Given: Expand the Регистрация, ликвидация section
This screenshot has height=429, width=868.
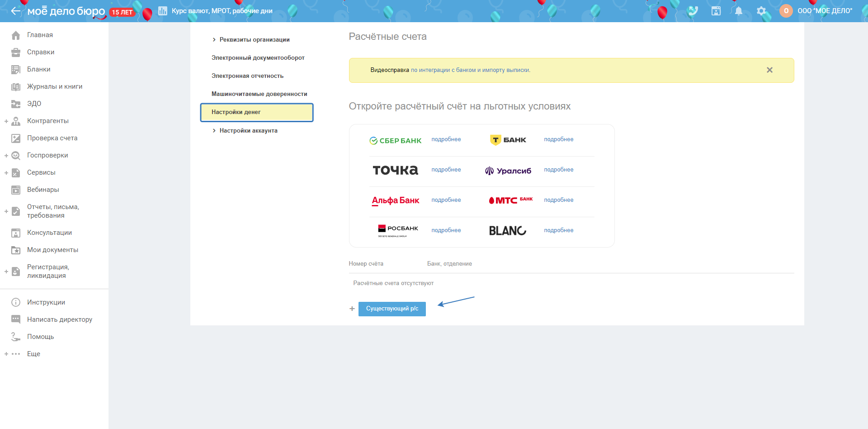Looking at the screenshot, I should 6,272.
